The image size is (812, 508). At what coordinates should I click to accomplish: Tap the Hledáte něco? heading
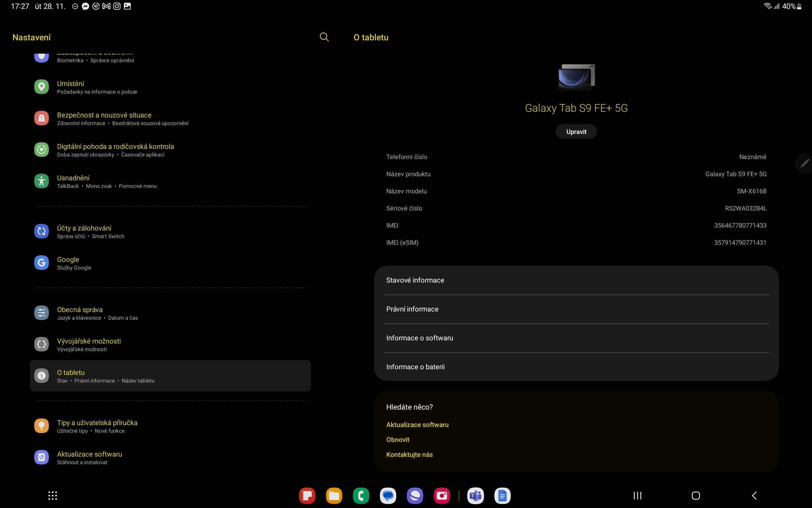(x=409, y=407)
